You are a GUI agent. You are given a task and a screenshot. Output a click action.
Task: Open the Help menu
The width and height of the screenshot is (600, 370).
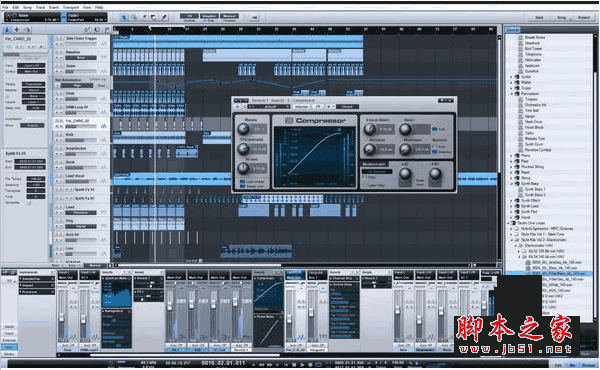coord(99,7)
